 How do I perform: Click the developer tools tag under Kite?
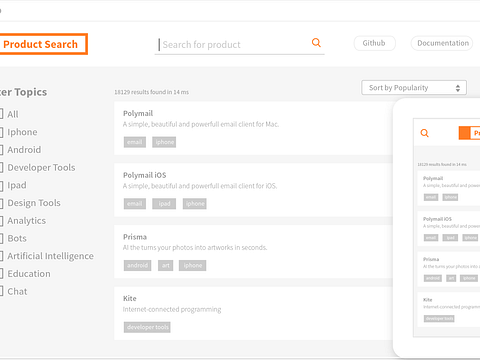(147, 327)
